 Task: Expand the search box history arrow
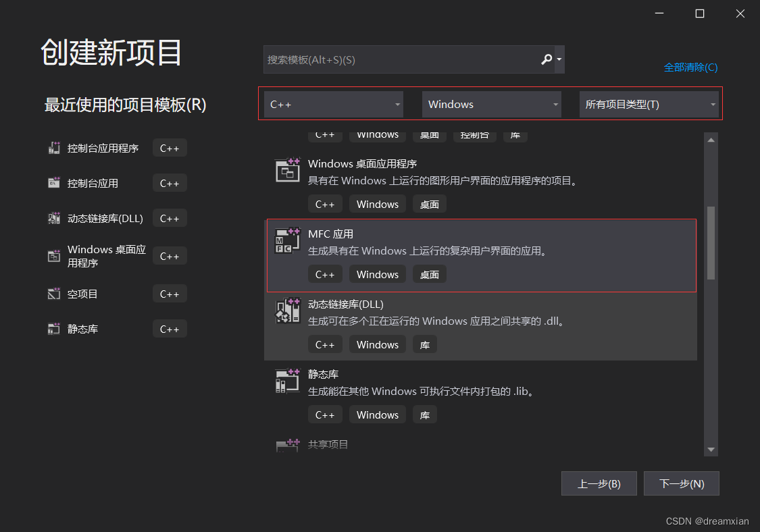(559, 59)
